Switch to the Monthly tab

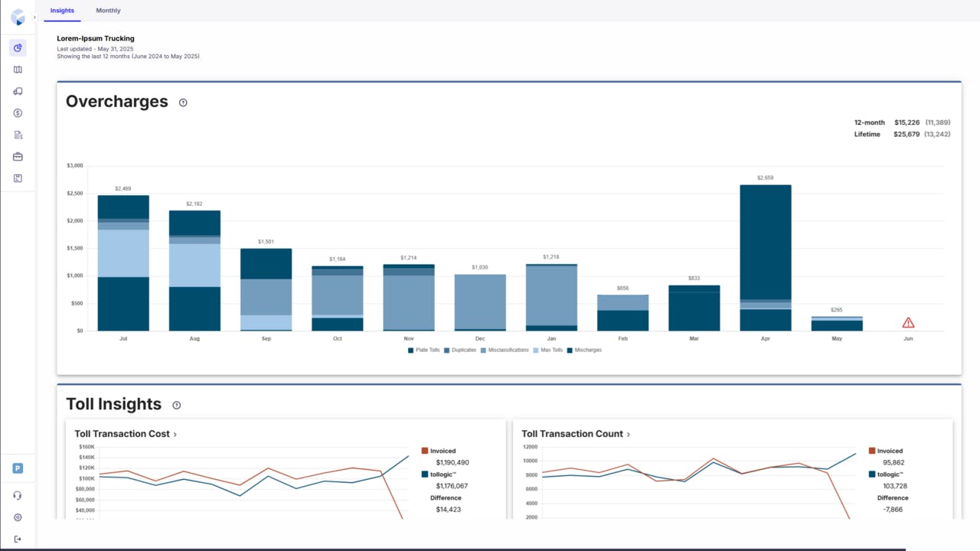(108, 10)
